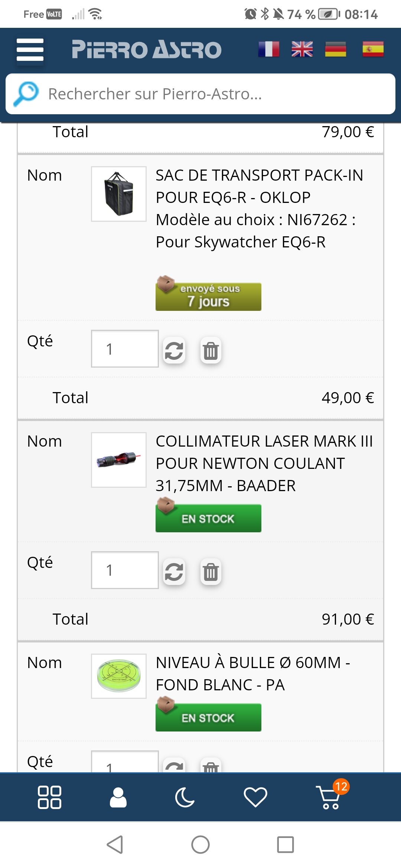Image resolution: width=401 pixels, height=868 pixels.
Task: Open the wishlist heart icon
Action: point(255,797)
